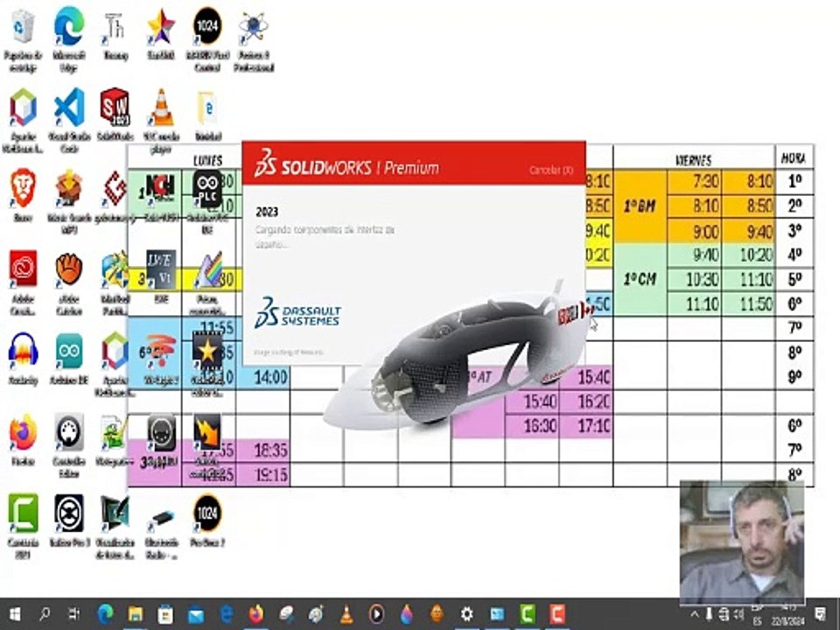The width and height of the screenshot is (840, 630).
Task: Launch Camtasia from the desktop icon
Action: pos(23,514)
